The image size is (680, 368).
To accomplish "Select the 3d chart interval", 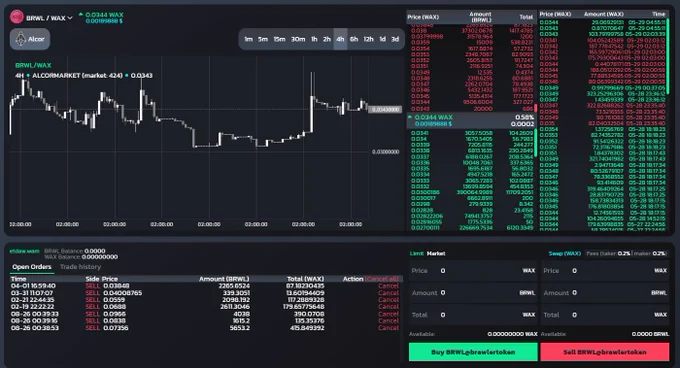I will pyautogui.click(x=395, y=39).
